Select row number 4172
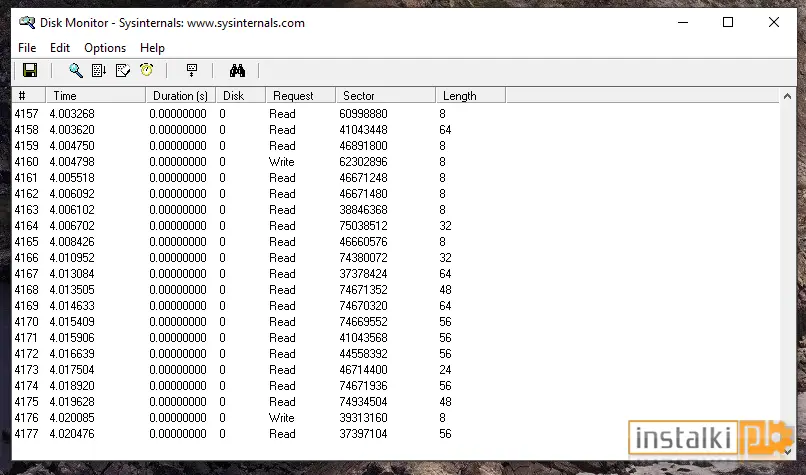 (x=26, y=354)
